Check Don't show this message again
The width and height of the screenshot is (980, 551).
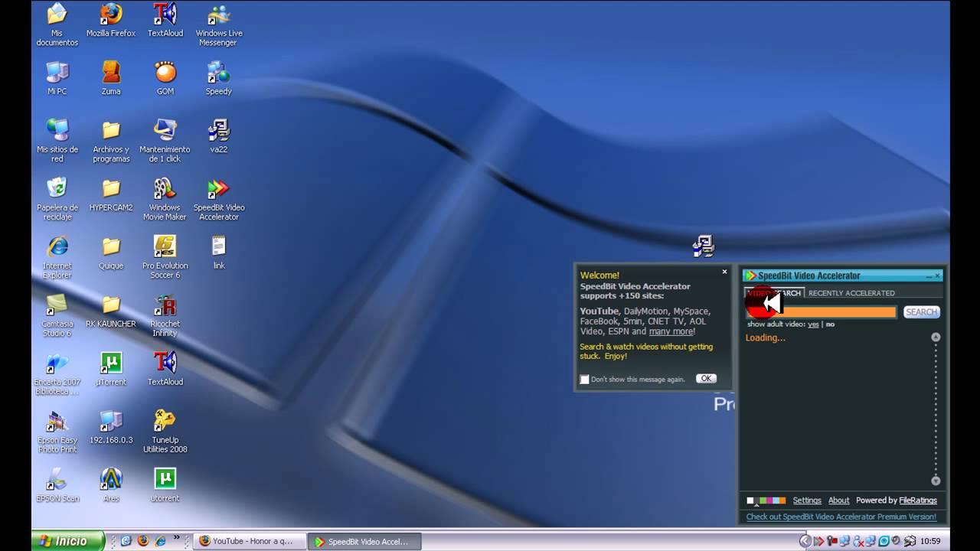pyautogui.click(x=585, y=379)
